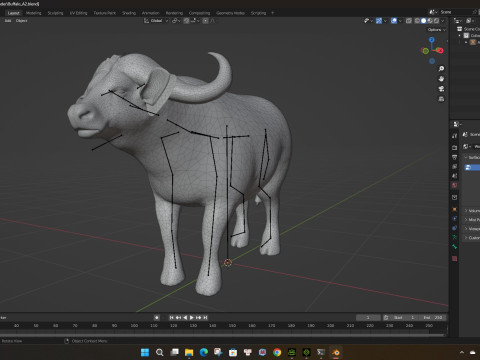Viewport: 480px width, 360px height.
Task: Open the Output properties tab
Action: 454,157
